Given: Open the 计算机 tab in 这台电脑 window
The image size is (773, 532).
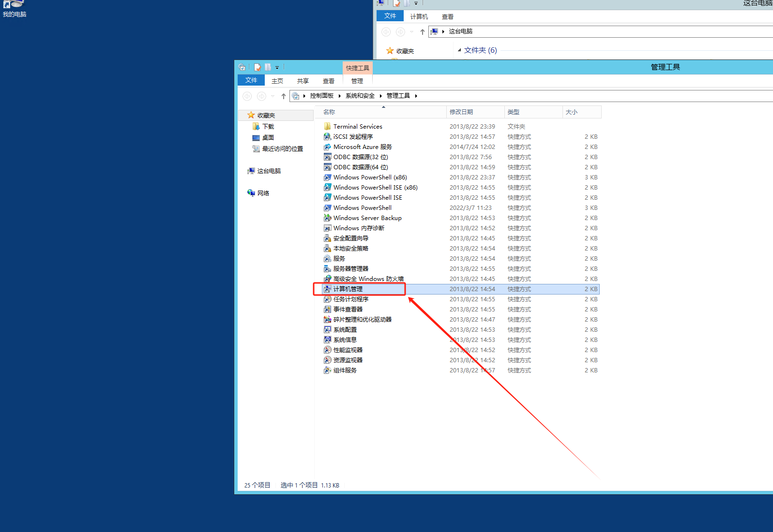Looking at the screenshot, I should coord(419,16).
